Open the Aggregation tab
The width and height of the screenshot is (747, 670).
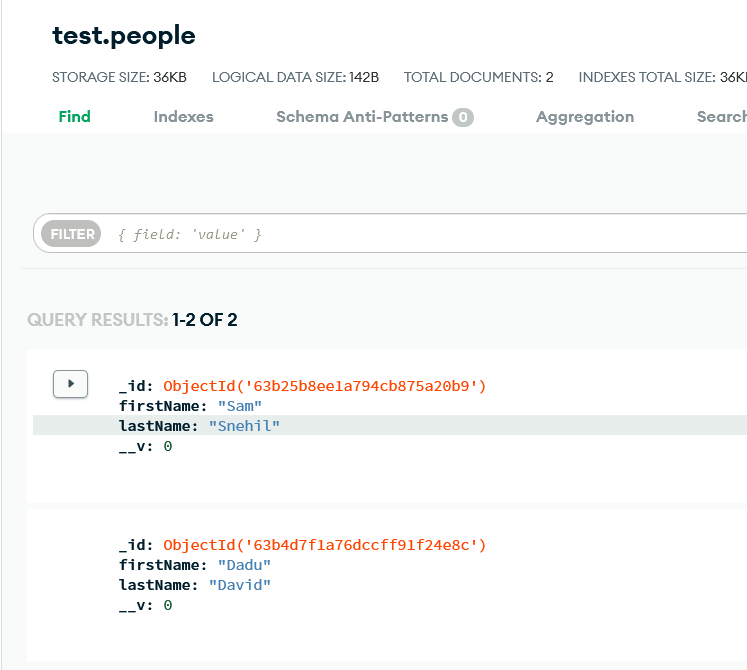click(x=585, y=117)
